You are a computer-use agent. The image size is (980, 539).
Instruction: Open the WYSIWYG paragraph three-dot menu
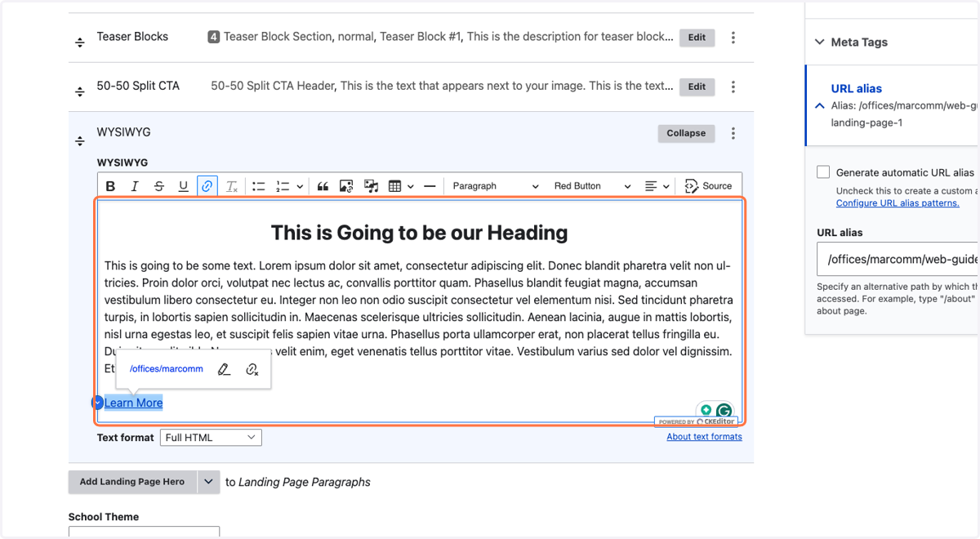point(733,133)
